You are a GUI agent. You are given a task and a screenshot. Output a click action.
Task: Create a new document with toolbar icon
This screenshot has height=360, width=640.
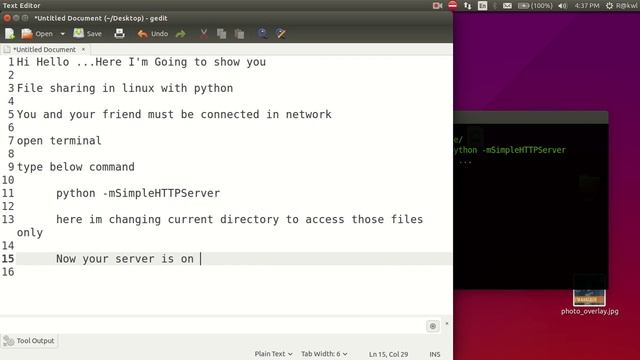tap(9, 34)
